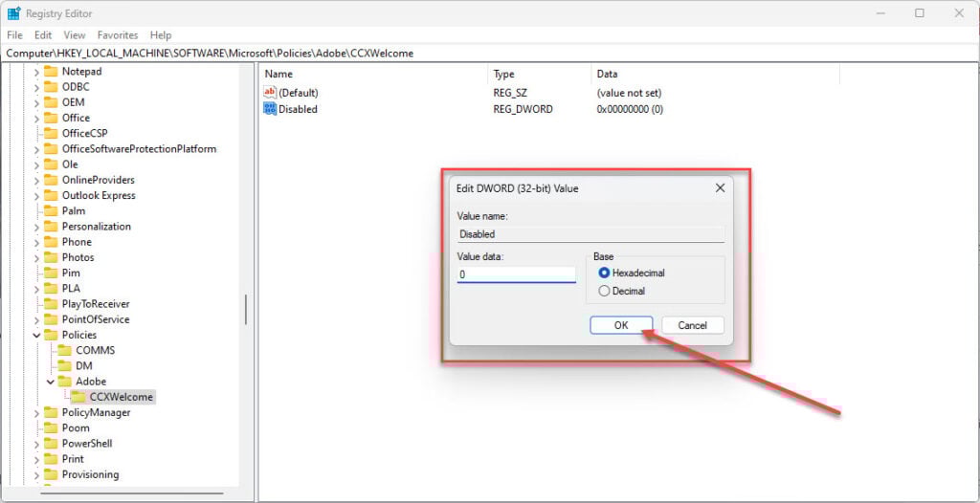Collapse the Policies tree node
Viewport: 980px width, 503px height.
[x=36, y=336]
